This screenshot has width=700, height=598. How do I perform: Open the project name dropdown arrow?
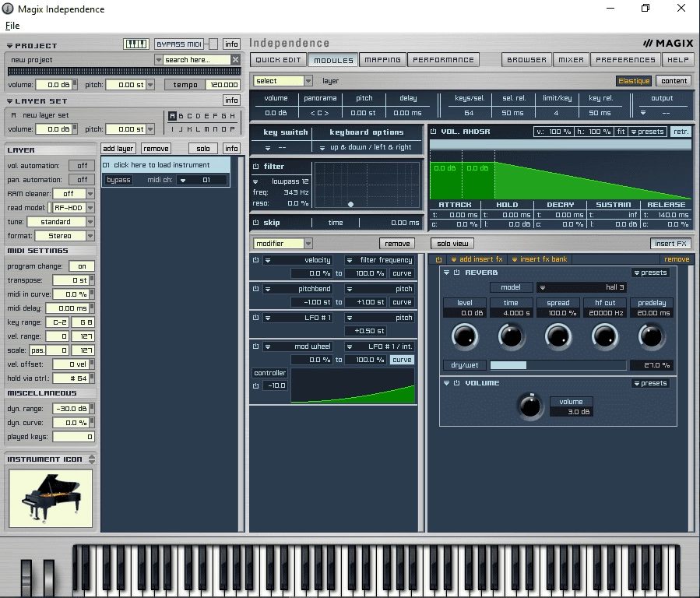point(158,59)
